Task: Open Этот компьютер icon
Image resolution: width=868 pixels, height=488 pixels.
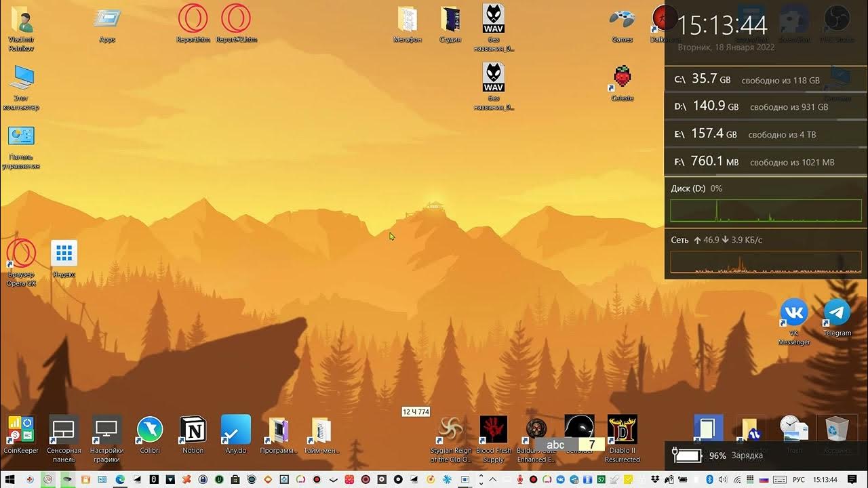Action: coord(21,87)
